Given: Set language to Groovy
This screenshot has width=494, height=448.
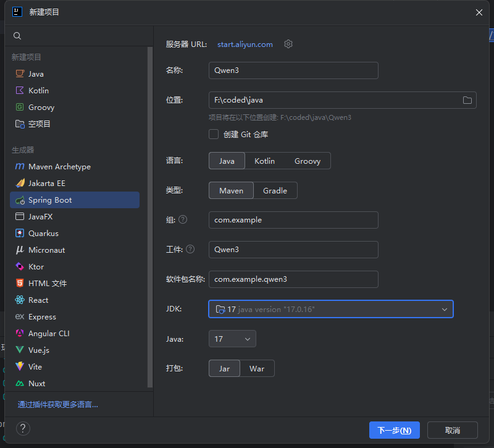Looking at the screenshot, I should click(308, 161).
